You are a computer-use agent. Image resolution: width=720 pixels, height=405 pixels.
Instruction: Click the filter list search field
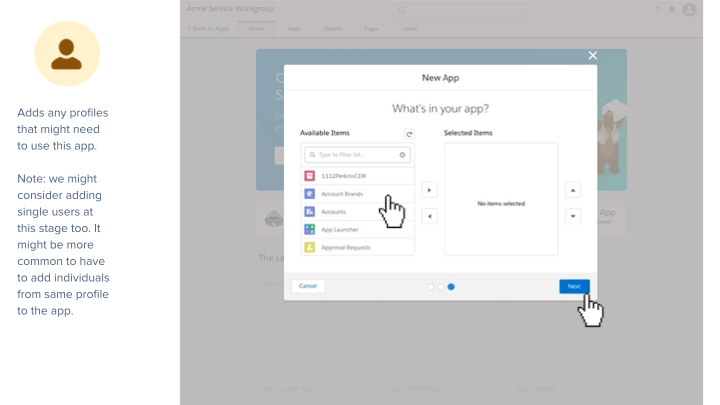[355, 155]
